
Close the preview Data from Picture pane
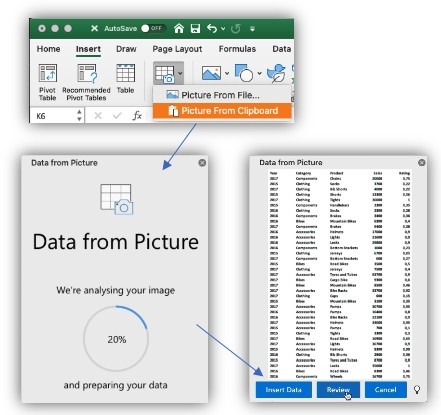pos(422,162)
